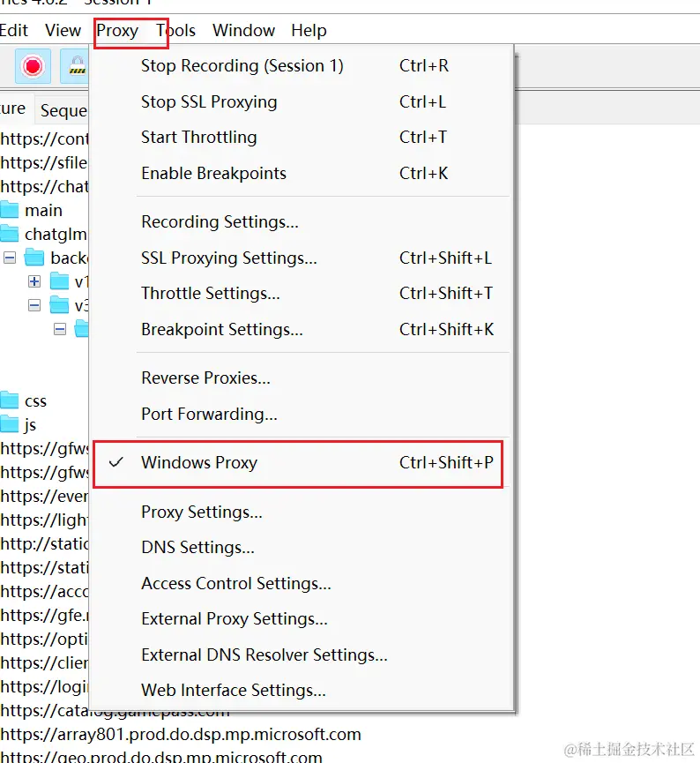Screen dimensions: 700x763
Task: Click the js folder icon
Action: (x=9, y=424)
